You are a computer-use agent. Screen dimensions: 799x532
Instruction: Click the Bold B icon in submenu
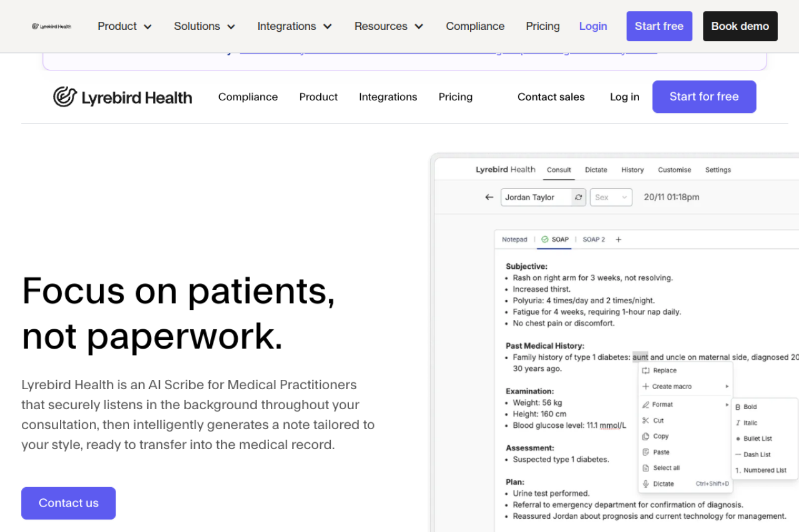(738, 407)
